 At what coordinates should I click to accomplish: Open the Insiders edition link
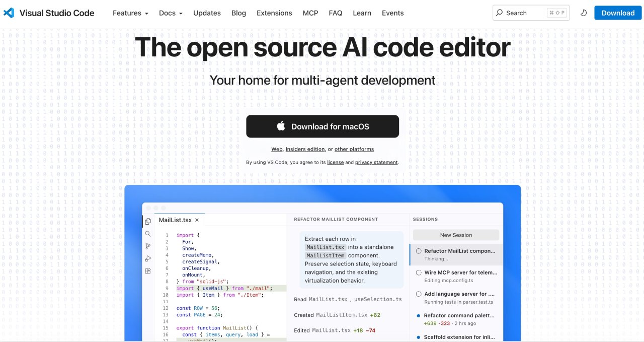(x=305, y=149)
